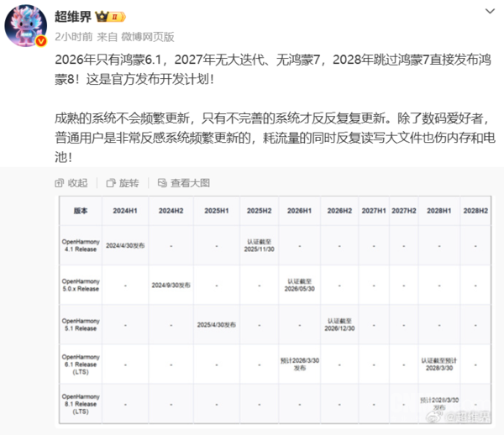Expand the post options chevron
This screenshot has width=504, height=435.
point(490,11)
